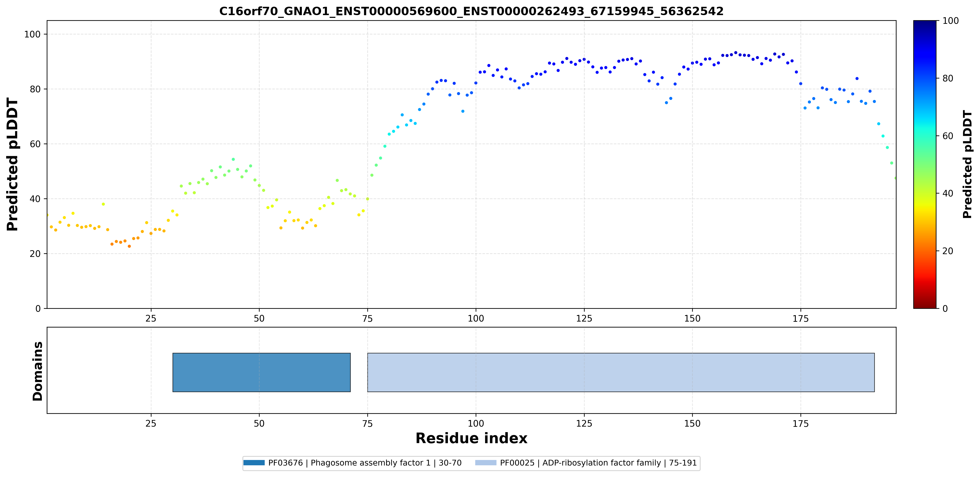Click the Residue index axis label
The image size is (980, 477).
click(471, 438)
